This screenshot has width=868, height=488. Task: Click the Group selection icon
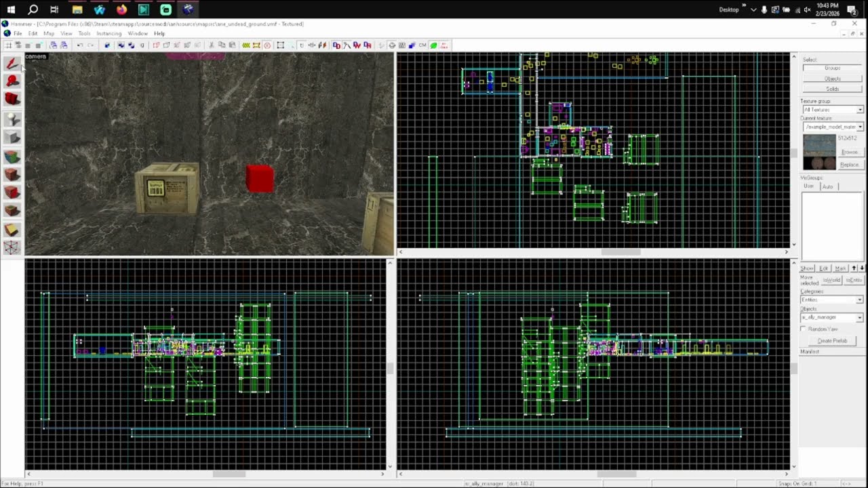pyautogui.click(x=121, y=45)
